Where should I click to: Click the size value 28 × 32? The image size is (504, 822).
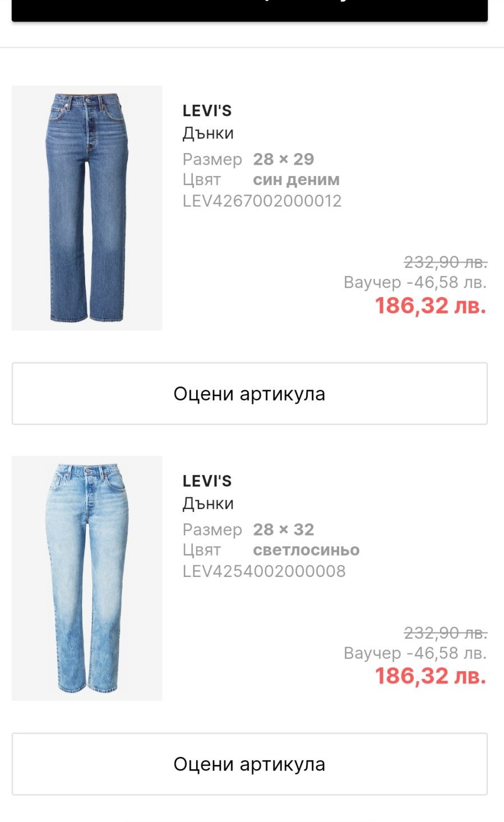(x=283, y=529)
